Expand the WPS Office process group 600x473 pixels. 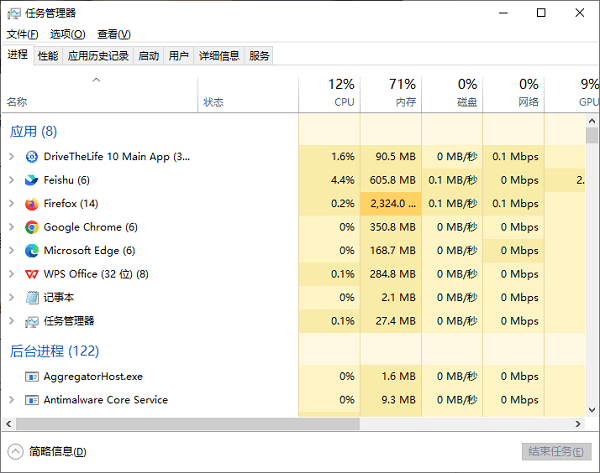11,274
